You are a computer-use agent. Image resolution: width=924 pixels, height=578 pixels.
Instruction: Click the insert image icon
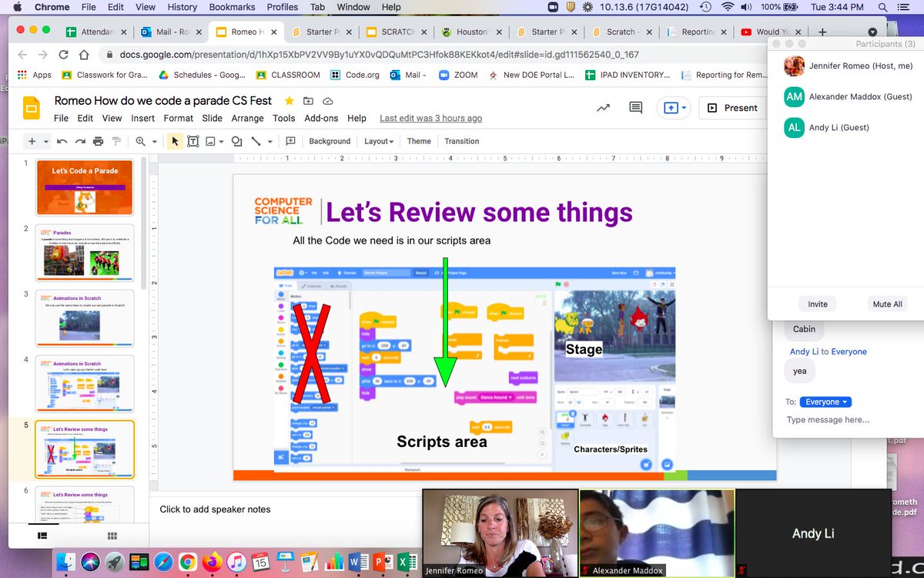pos(210,142)
